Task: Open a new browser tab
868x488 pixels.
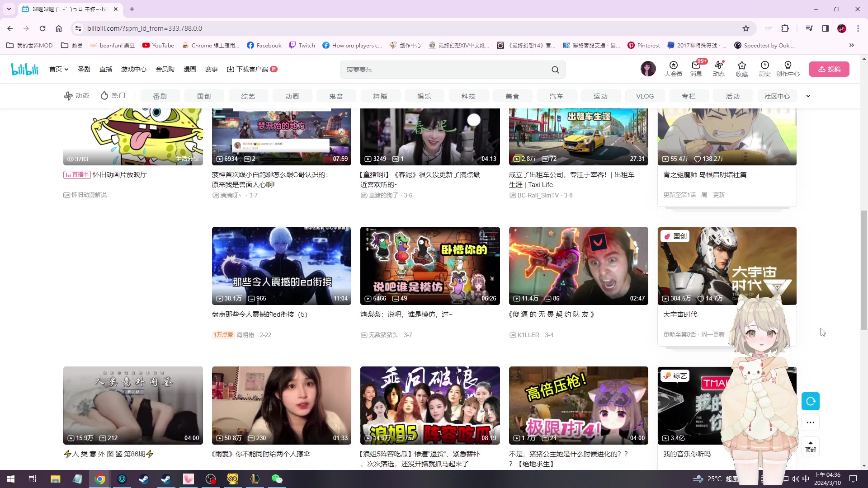Action: [x=132, y=9]
